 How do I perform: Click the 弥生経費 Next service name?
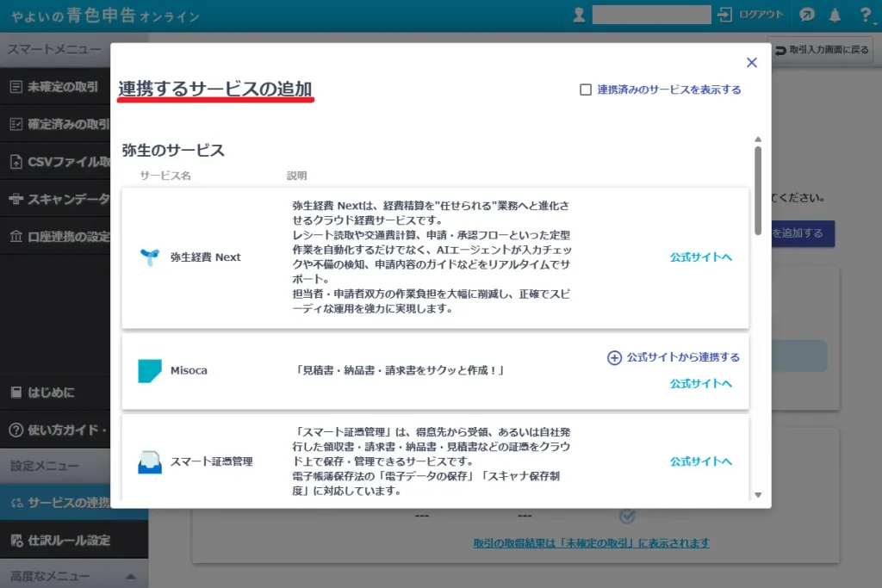pos(205,257)
